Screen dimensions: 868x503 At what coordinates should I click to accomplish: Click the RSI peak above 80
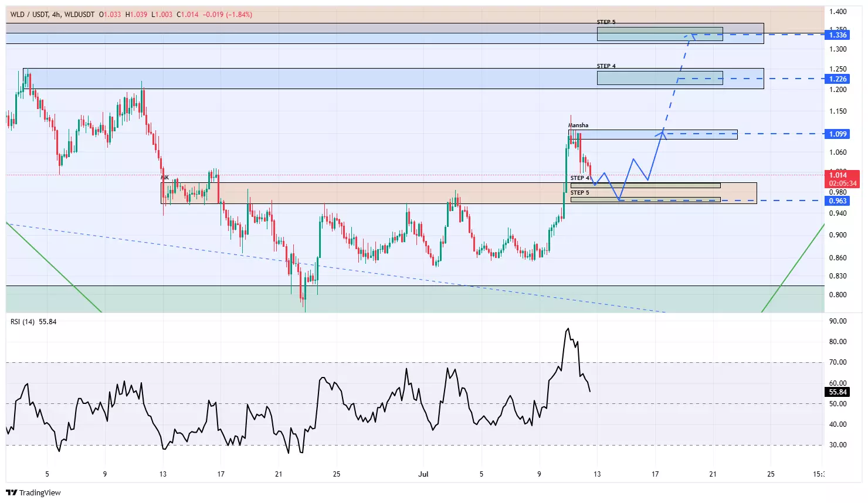[x=567, y=329]
